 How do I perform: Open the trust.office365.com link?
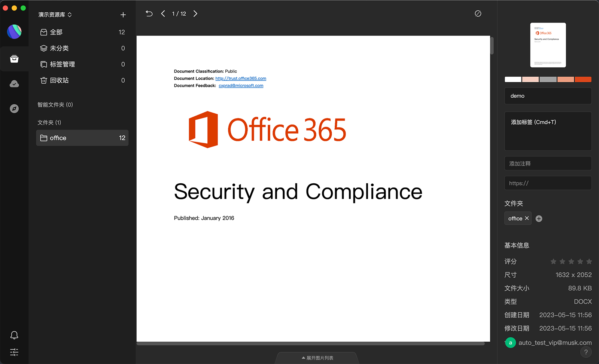coord(241,79)
